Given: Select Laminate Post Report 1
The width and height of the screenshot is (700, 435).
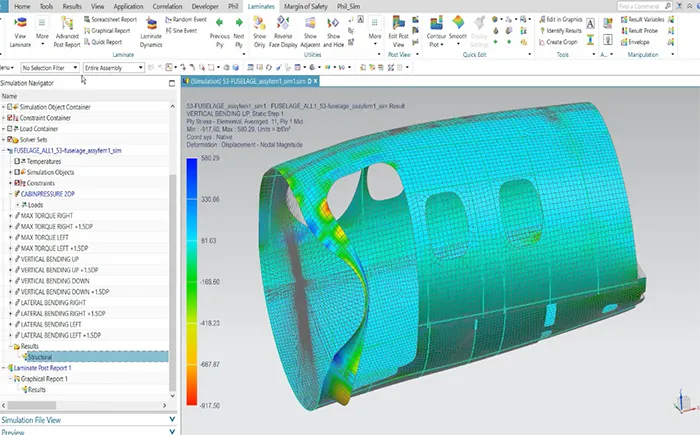Looking at the screenshot, I should point(42,368).
